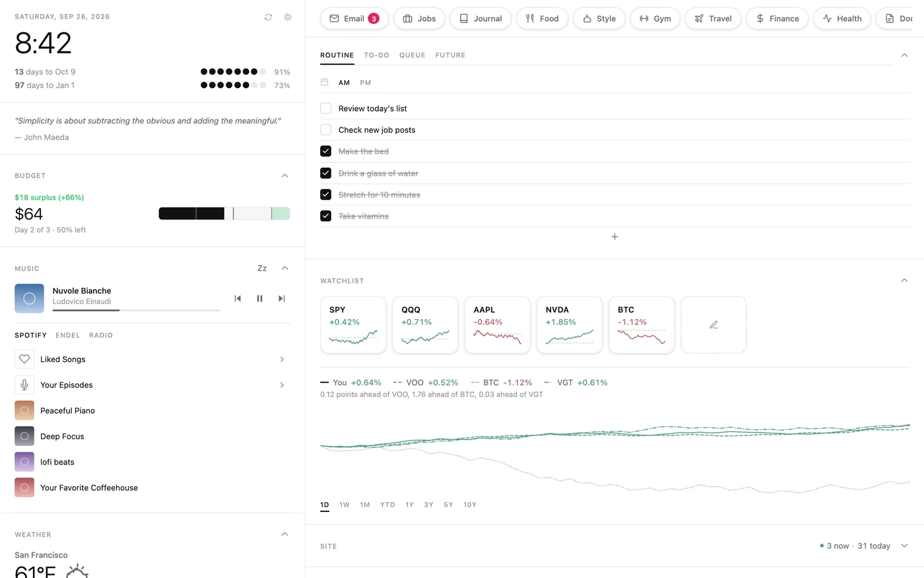Collapse the Budget section

click(x=284, y=176)
